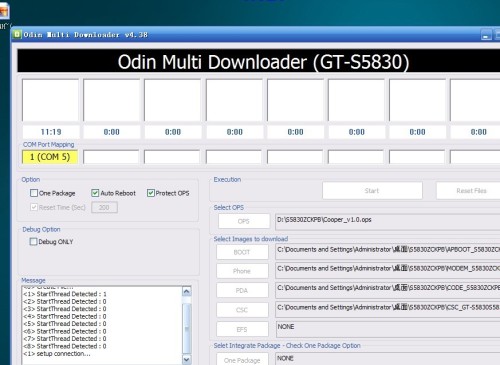The width and height of the screenshot is (500, 365).
Task: Click the log line '<1> StartThread Detected : 1'
Action: 65,294
